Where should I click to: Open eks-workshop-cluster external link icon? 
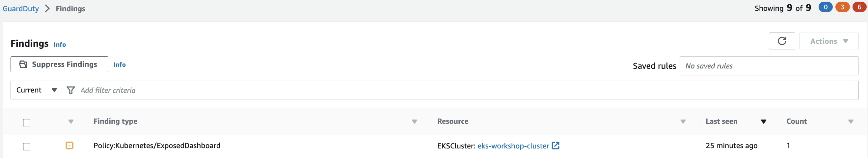[555, 146]
